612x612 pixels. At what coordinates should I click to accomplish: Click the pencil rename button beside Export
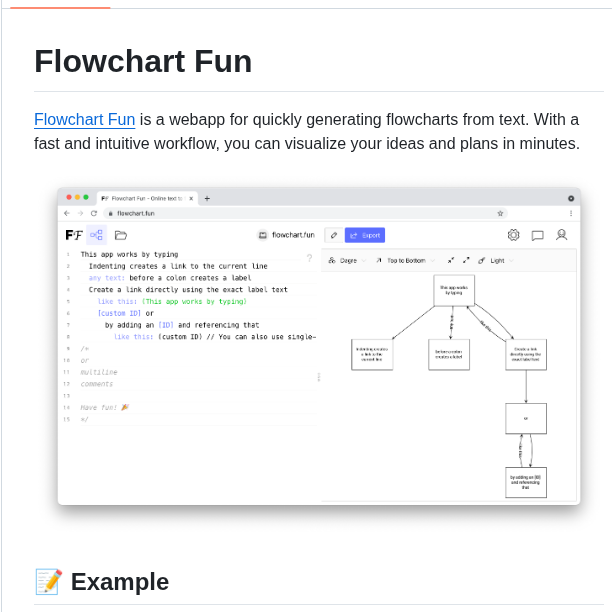pyautogui.click(x=334, y=235)
